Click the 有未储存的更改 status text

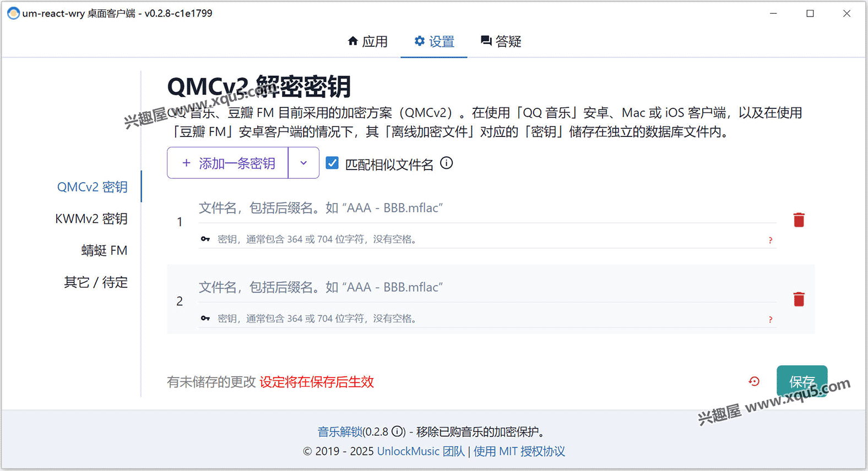211,382
